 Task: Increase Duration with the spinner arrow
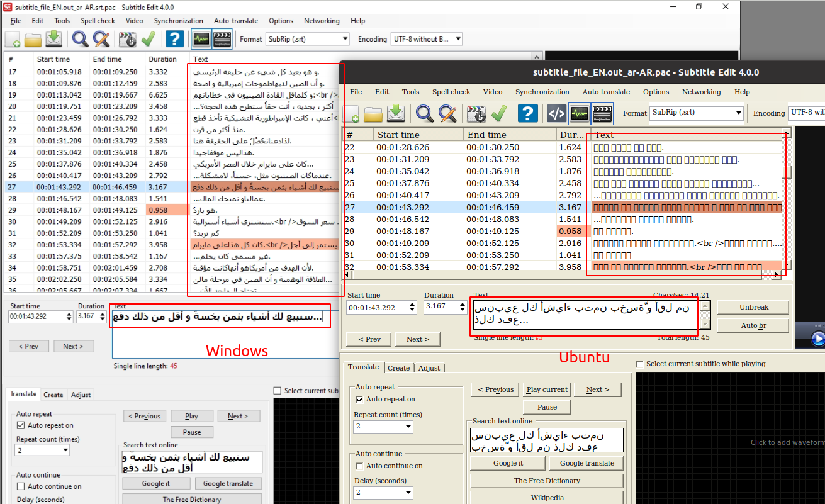(464, 305)
